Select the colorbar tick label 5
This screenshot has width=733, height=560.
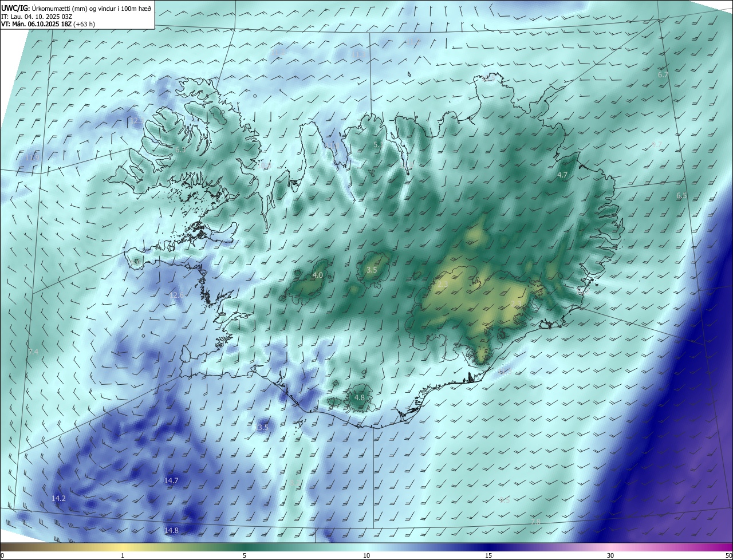245,555
